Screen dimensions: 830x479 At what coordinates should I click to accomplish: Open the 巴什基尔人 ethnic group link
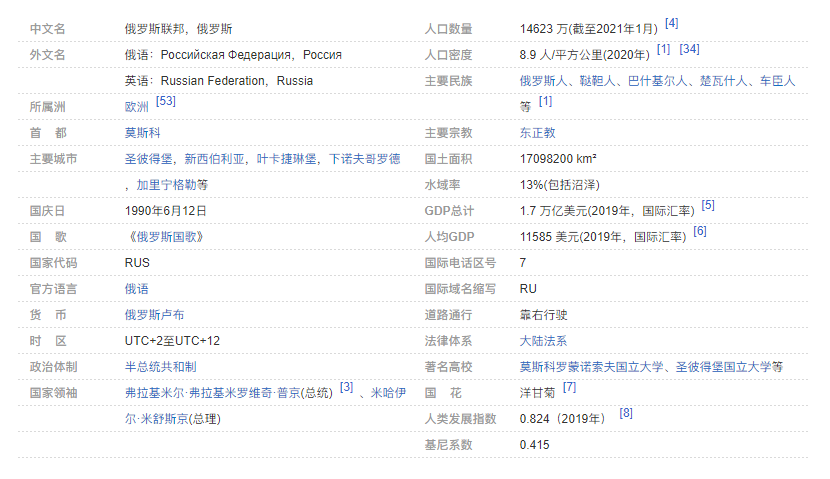click(657, 81)
